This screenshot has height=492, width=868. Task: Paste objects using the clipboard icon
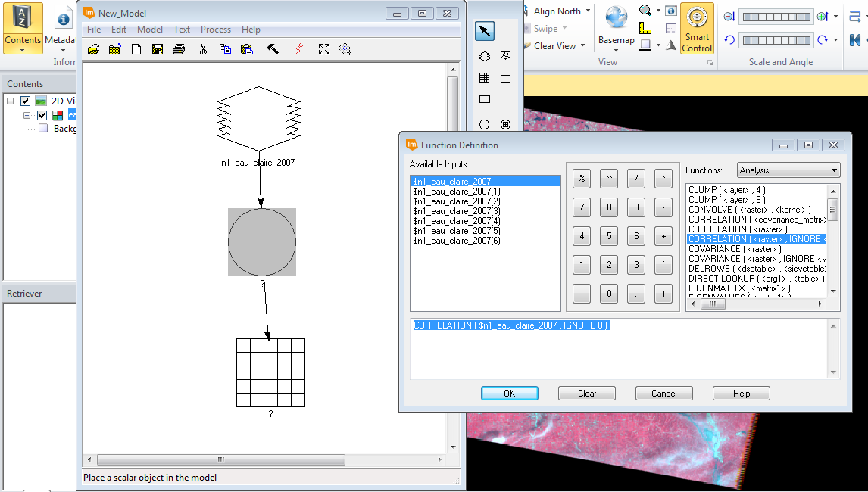247,49
